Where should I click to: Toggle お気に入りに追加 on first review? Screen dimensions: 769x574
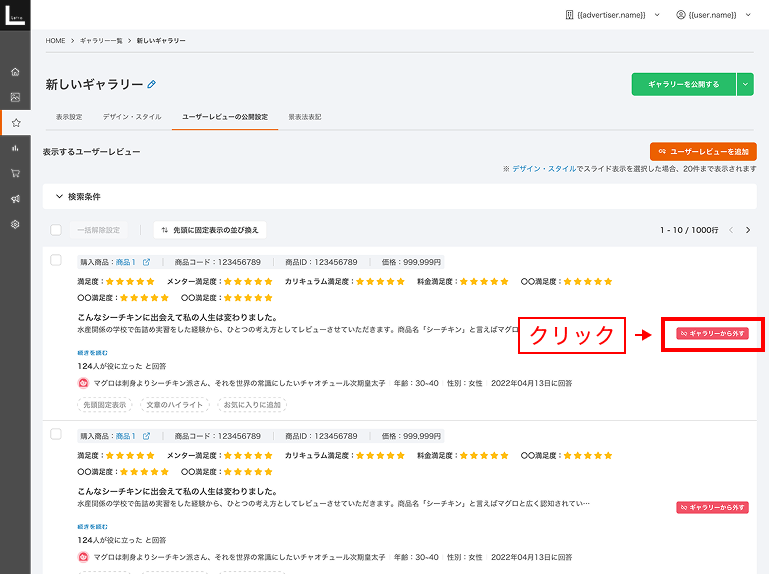[x=252, y=405]
